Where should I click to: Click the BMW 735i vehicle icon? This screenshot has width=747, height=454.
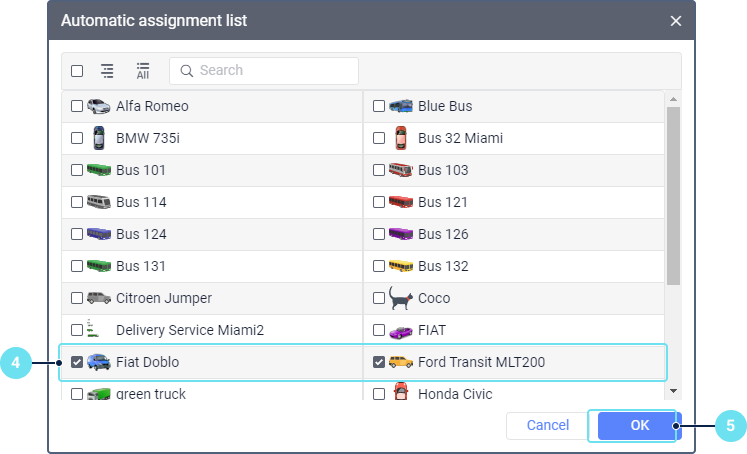click(98, 138)
